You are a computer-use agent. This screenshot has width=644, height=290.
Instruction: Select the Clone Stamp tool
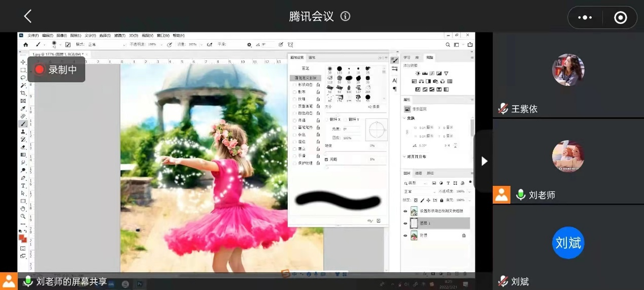(23, 132)
